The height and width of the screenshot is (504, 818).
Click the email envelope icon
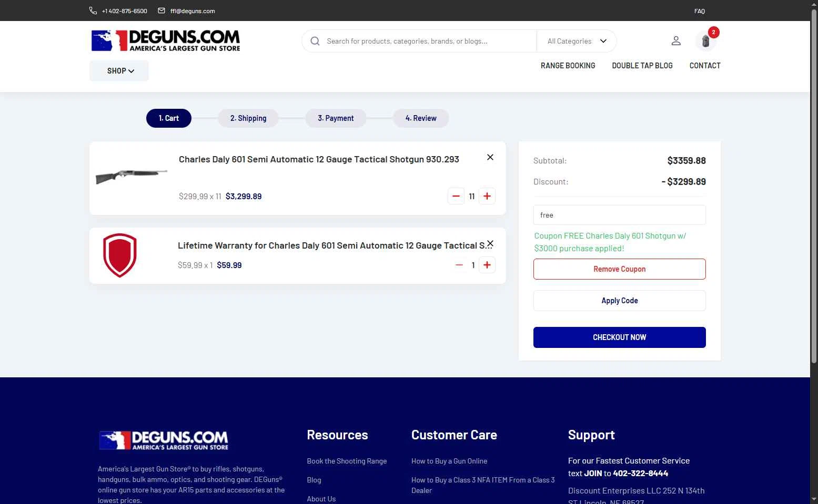(161, 11)
